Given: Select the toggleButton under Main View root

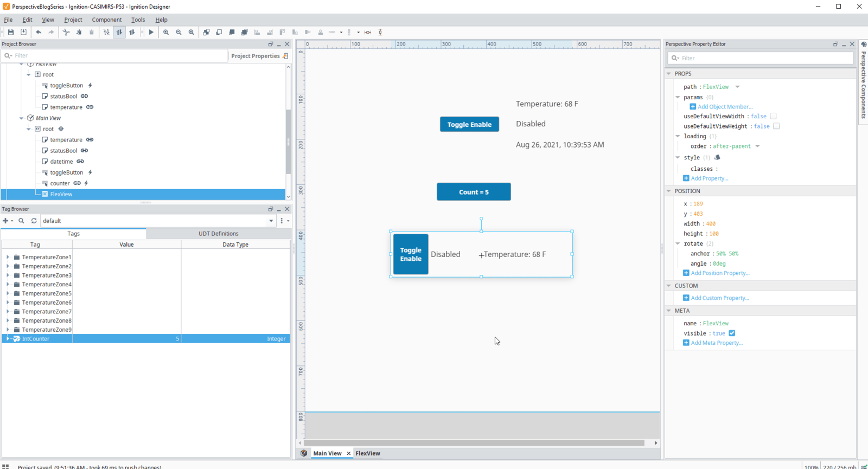Looking at the screenshot, I should click(67, 172).
